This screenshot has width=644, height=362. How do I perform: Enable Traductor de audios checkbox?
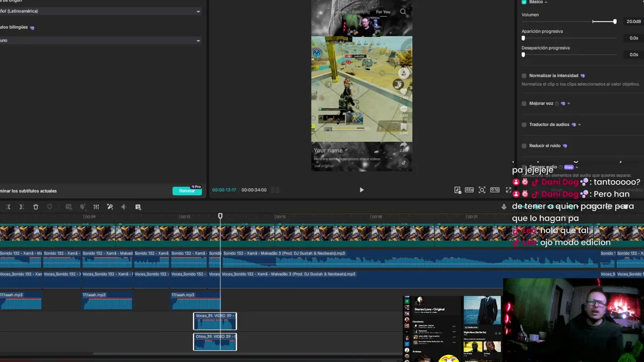[x=524, y=125]
